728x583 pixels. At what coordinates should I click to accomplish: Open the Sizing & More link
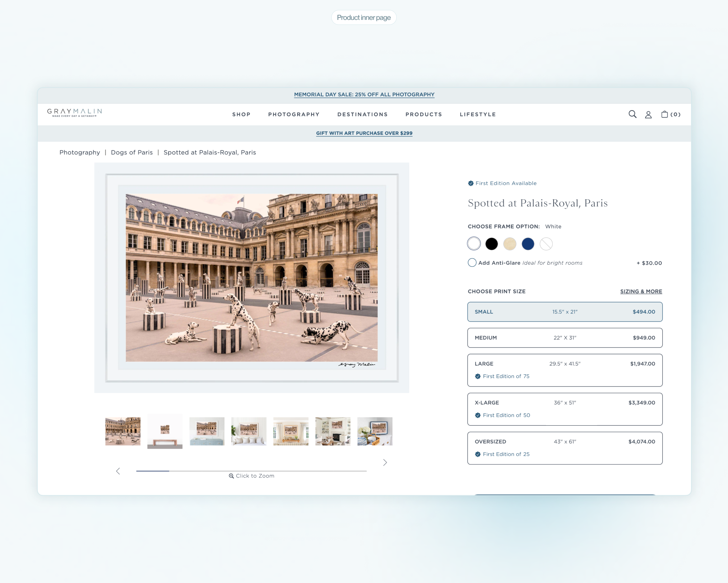(x=641, y=291)
